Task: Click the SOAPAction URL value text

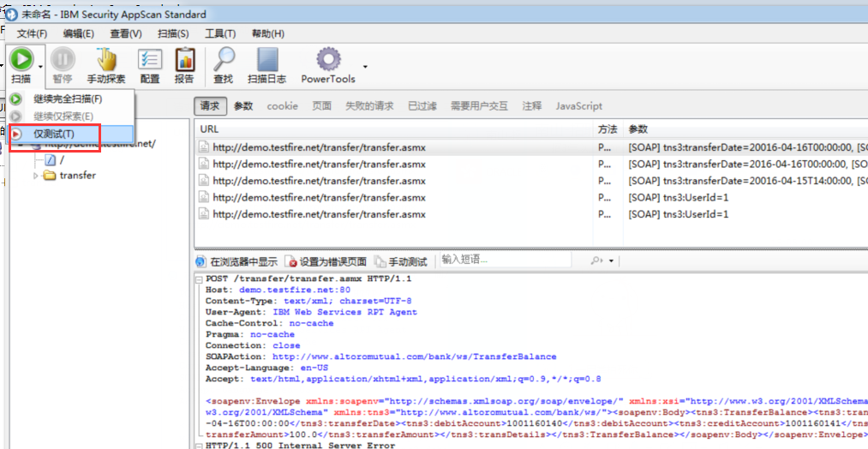Action: 415,356
